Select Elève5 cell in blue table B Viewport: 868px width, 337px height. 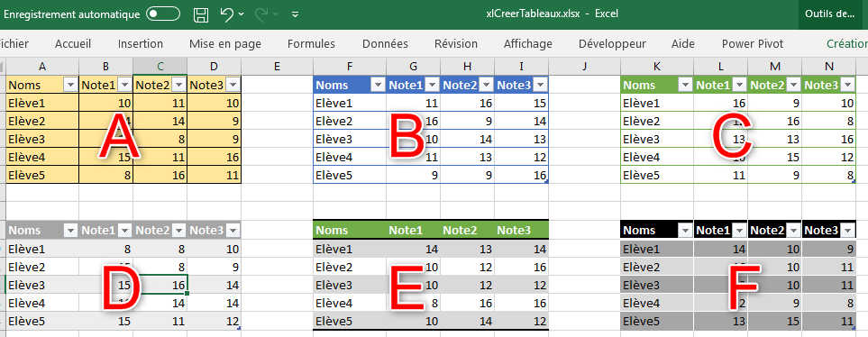350,176
